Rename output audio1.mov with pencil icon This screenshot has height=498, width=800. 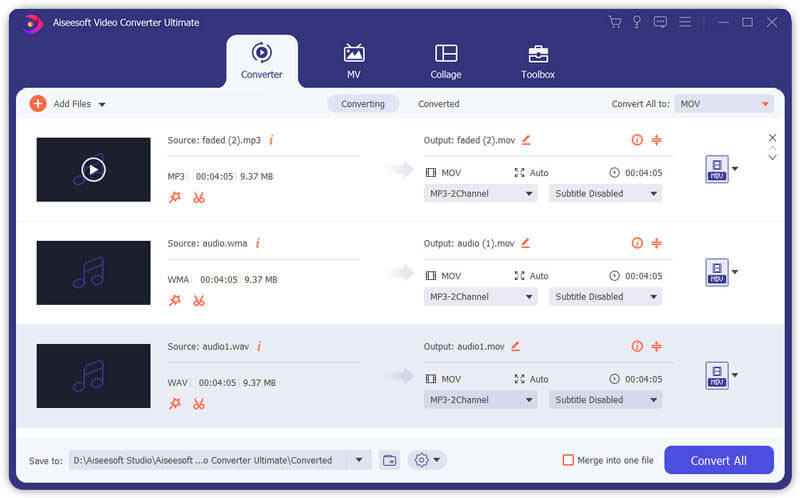(x=515, y=346)
